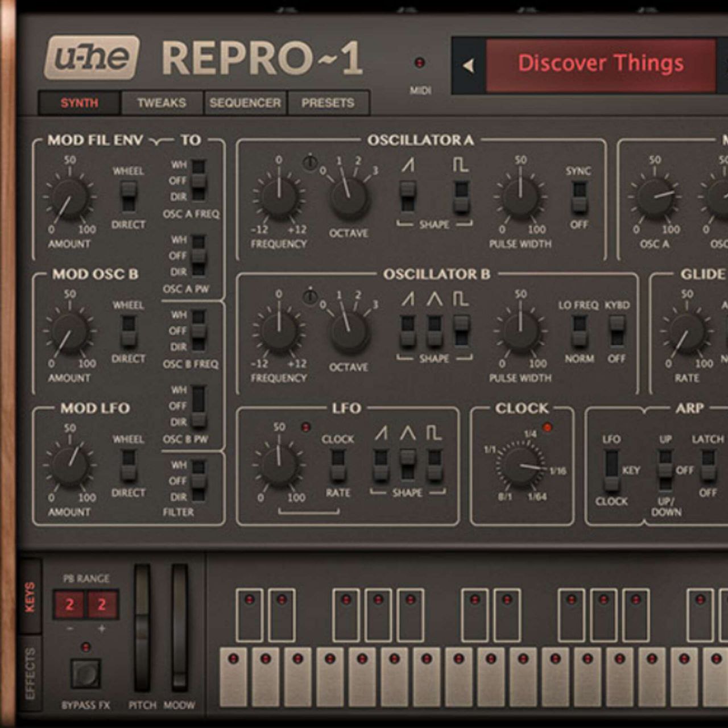Click the MOD OSC B AMOUNT knob
The width and height of the screenshot is (728, 728).
[70, 332]
